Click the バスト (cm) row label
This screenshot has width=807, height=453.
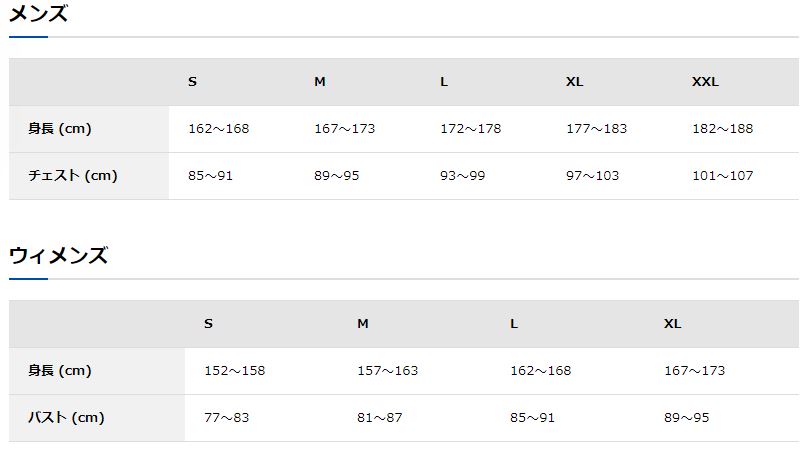(x=66, y=418)
